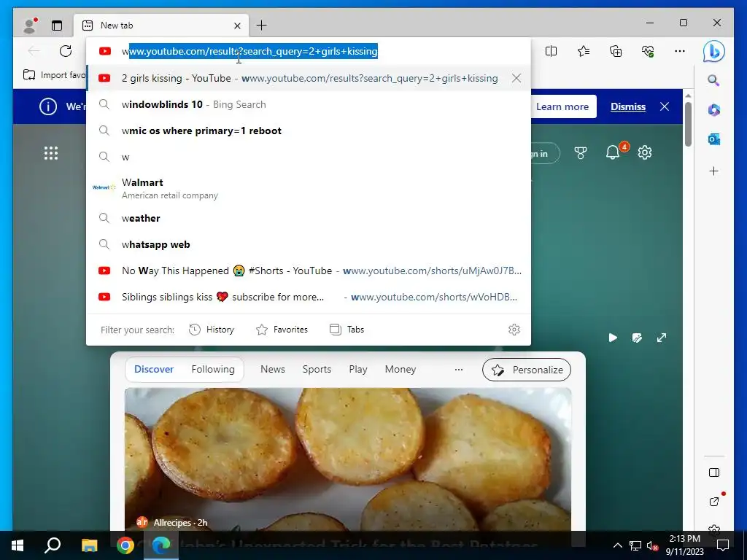Click the Personalize button
Screen dimensions: 747x560
pyautogui.click(x=527, y=370)
